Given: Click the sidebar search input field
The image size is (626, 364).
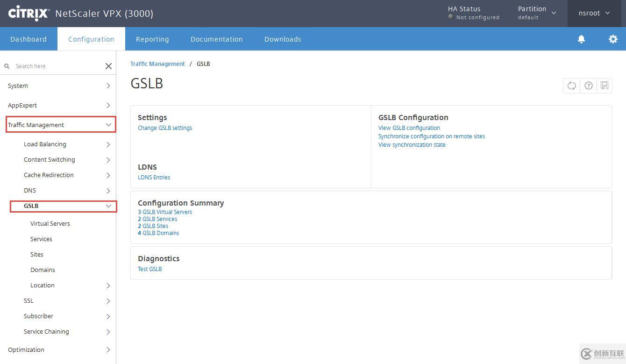Looking at the screenshot, I should pos(57,66).
